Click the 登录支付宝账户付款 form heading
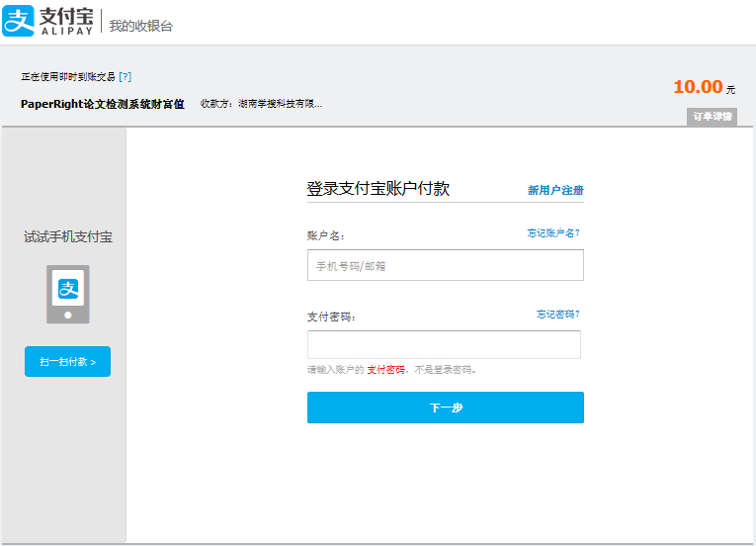 378,189
